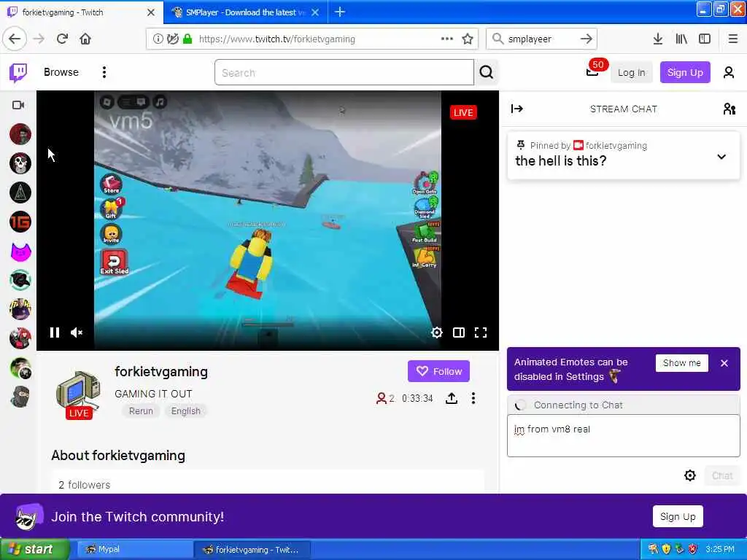Open the chat settings gear icon

690,475
